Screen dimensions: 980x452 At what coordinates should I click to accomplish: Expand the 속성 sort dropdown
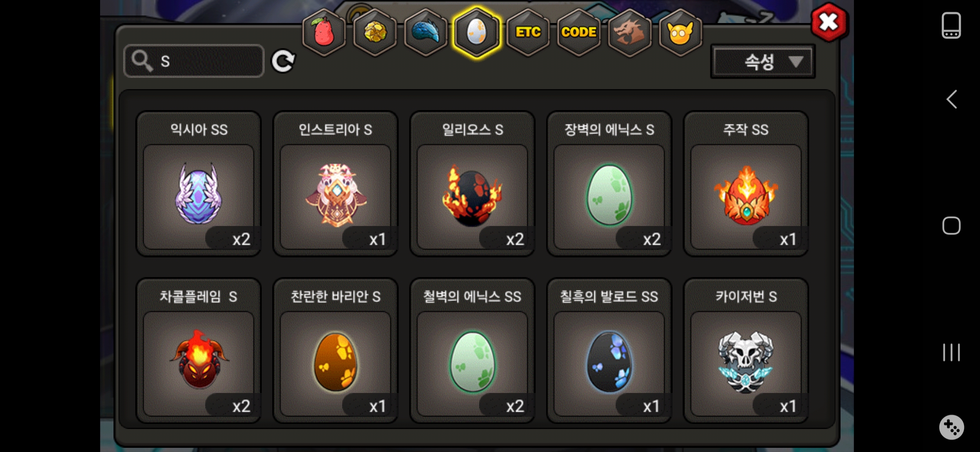[x=763, y=62]
